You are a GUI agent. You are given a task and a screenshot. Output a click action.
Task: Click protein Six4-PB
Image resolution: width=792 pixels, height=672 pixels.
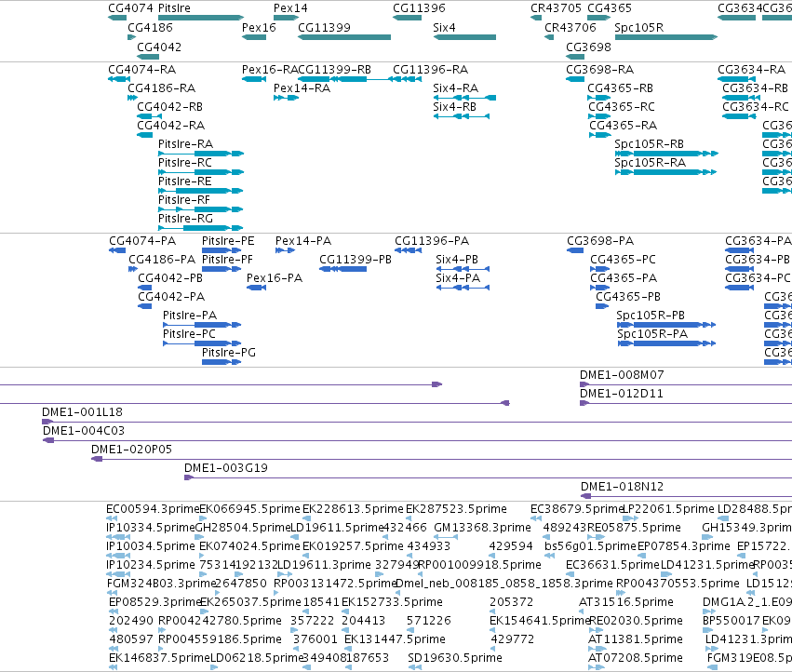(x=457, y=259)
